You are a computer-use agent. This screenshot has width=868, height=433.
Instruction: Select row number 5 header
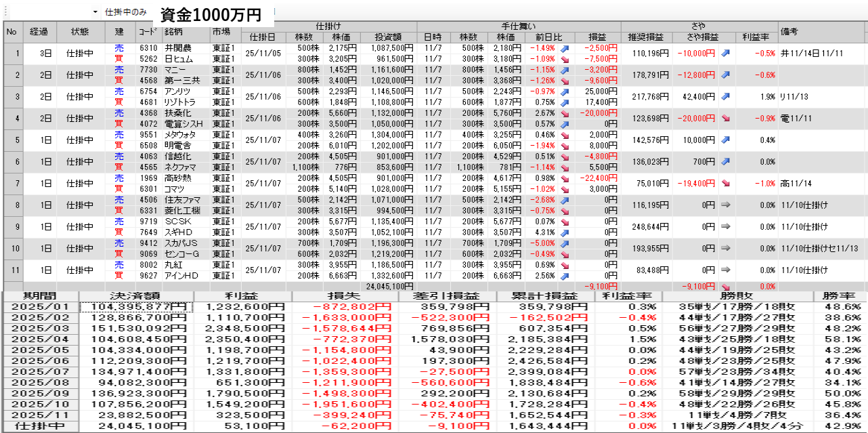12,140
